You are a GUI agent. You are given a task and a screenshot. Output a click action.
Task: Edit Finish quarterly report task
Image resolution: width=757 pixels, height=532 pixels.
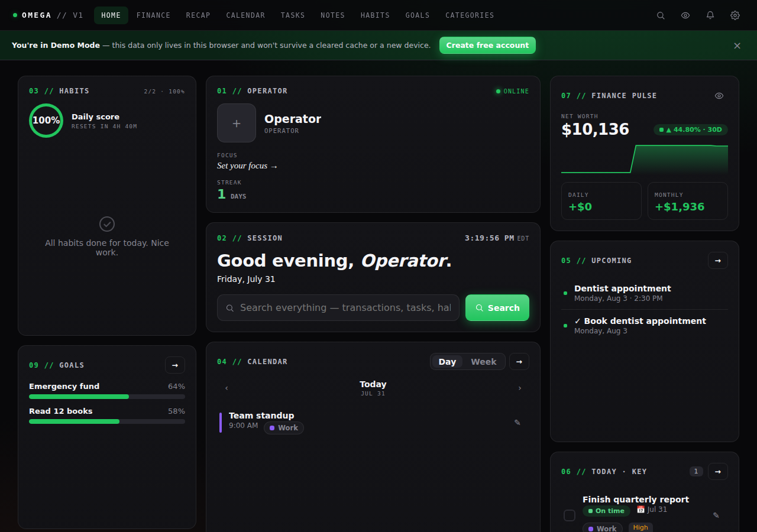tap(716, 515)
